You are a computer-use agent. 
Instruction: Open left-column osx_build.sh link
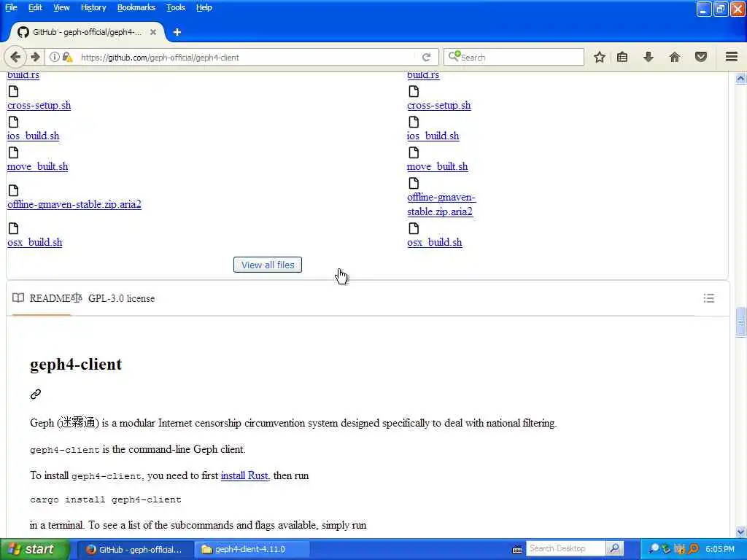click(35, 242)
